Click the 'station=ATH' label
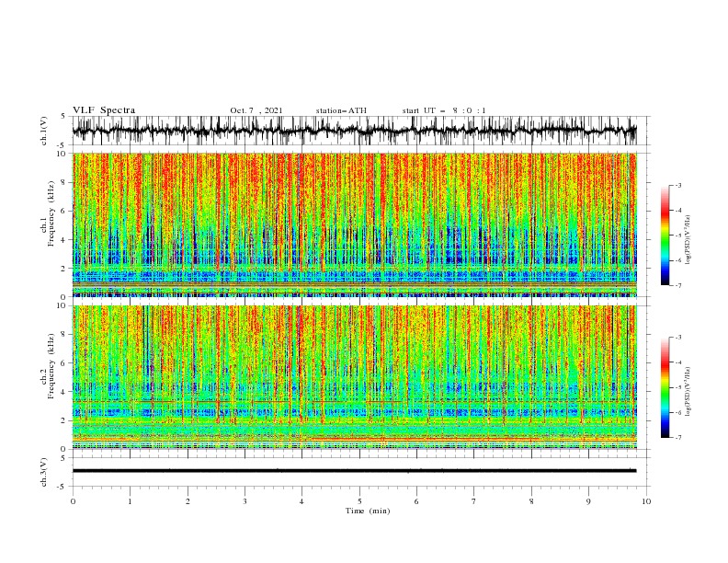This screenshot has width=728, height=563. pos(341,110)
